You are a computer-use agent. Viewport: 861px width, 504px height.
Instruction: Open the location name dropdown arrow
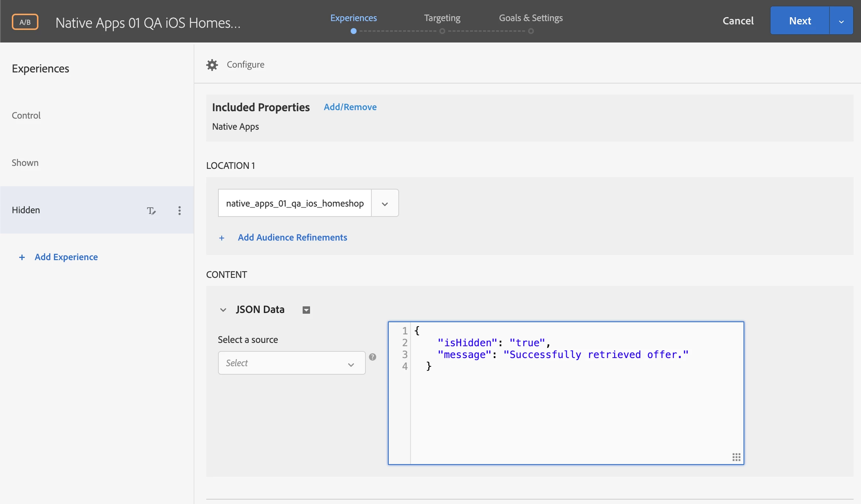click(385, 204)
